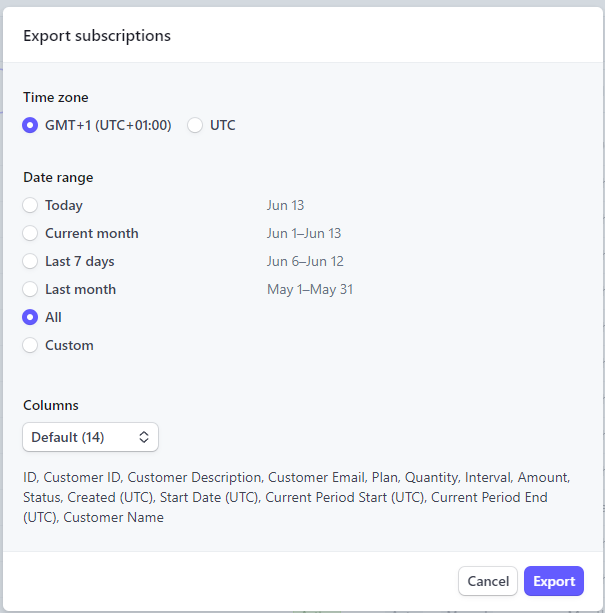Click the May 1–May 31 date range text
The height and width of the screenshot is (613, 605).
point(310,289)
